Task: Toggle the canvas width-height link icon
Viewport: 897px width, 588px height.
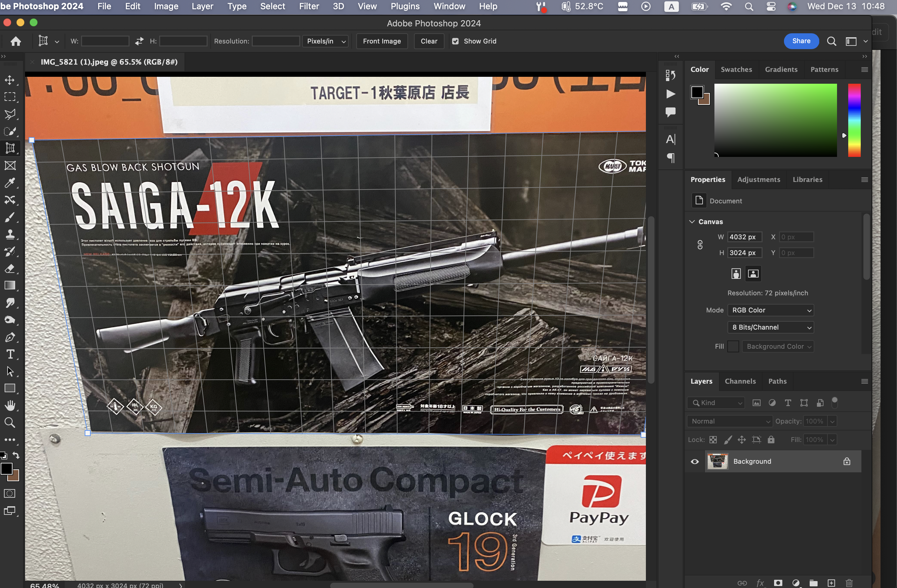Action: (x=700, y=245)
